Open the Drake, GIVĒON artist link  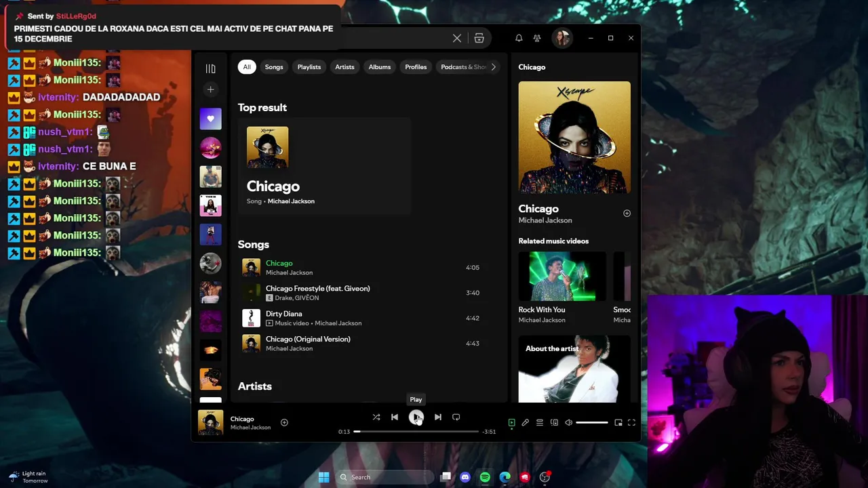click(x=297, y=298)
